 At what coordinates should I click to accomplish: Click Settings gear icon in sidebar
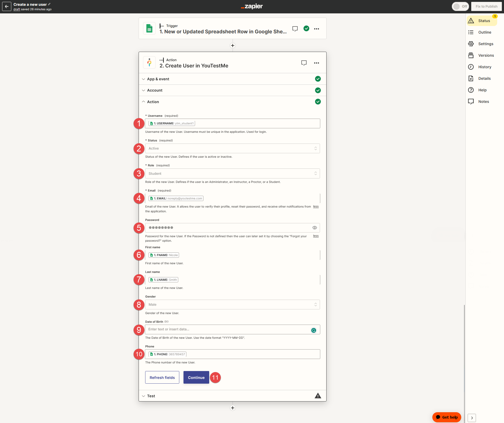(471, 44)
